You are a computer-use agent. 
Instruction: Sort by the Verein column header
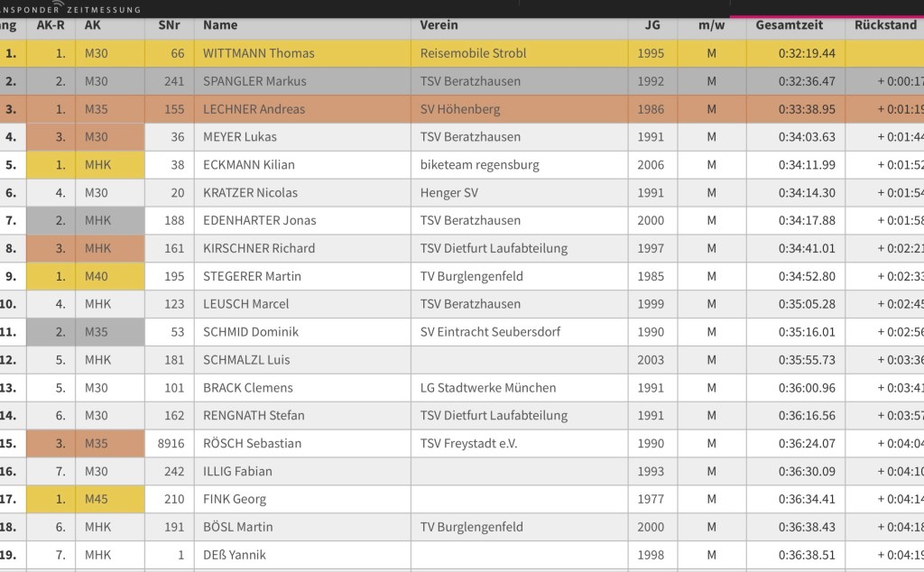(439, 25)
